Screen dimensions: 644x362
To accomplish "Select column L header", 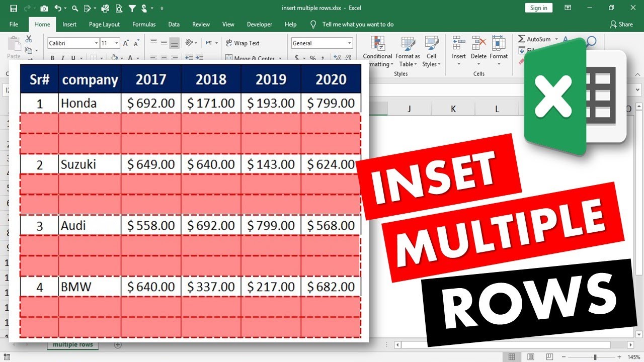I will click(x=497, y=109).
